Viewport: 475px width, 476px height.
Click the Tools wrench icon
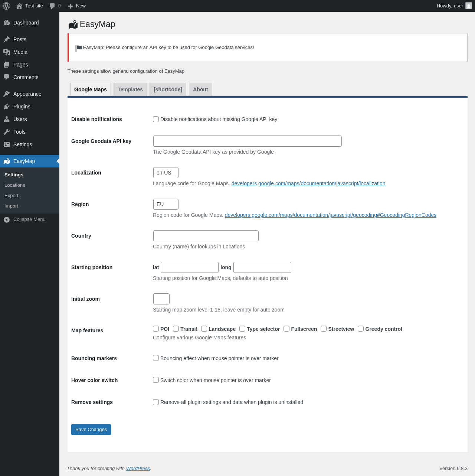[7, 132]
